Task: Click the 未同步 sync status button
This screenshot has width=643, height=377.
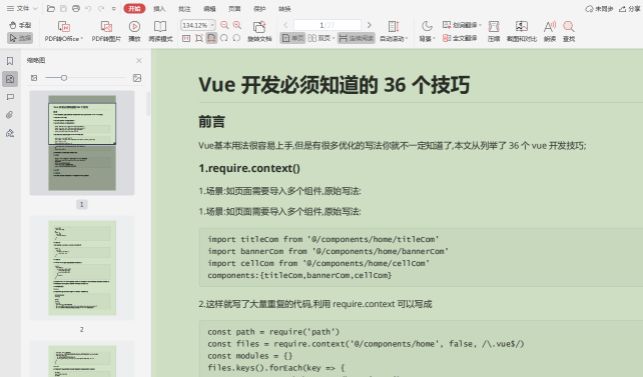Action: (x=599, y=9)
